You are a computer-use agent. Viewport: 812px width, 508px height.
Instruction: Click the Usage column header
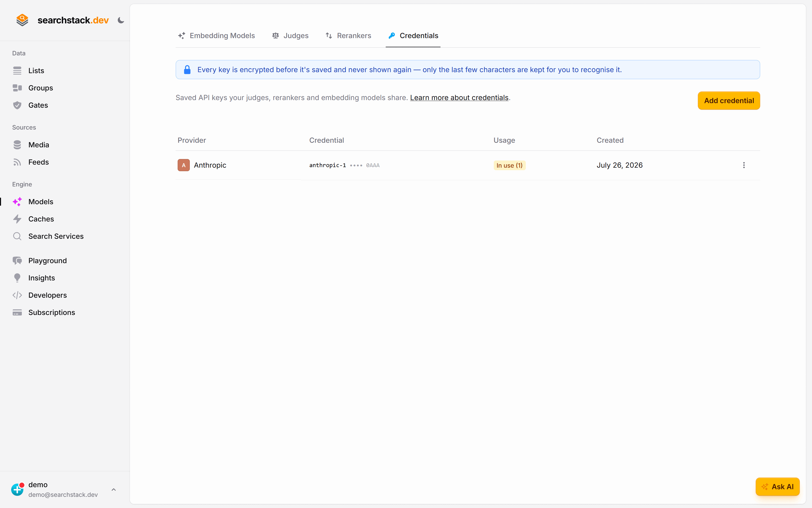(504, 140)
